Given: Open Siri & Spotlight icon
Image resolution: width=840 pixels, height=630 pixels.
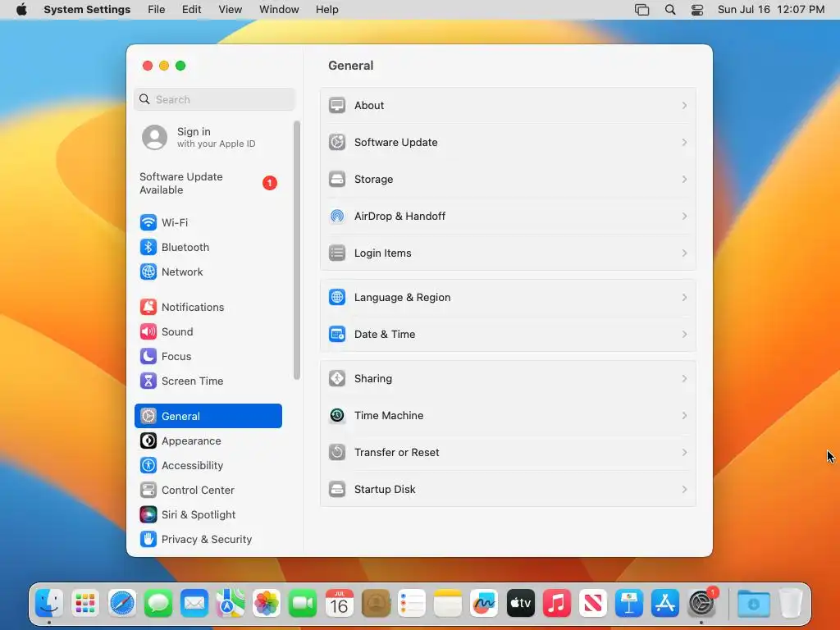Looking at the screenshot, I should coord(148,515).
